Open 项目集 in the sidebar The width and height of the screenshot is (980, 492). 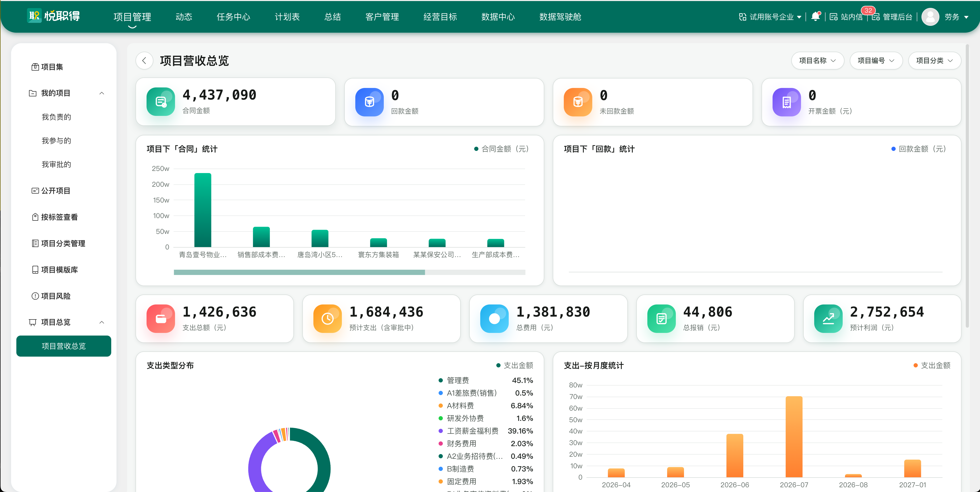pyautogui.click(x=47, y=67)
